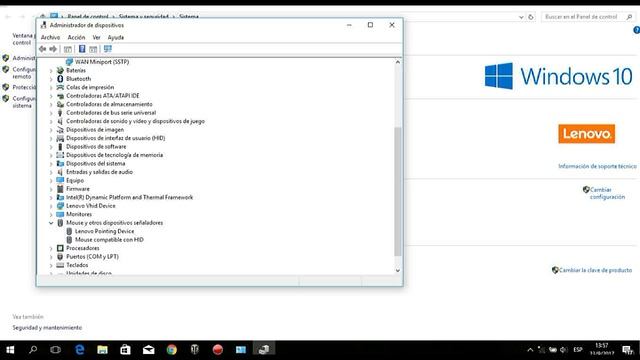This screenshot has height=360, width=640.
Task: Open the Acción menu
Action: (76, 37)
